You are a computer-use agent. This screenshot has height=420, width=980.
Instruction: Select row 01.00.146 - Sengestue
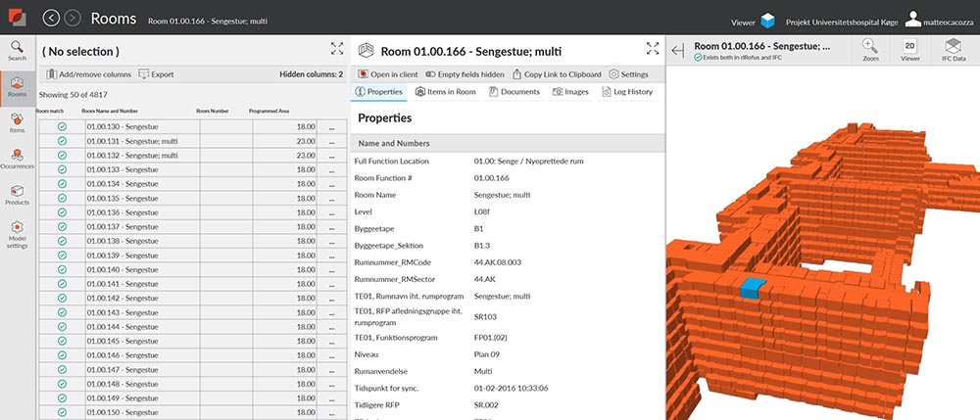[192, 355]
